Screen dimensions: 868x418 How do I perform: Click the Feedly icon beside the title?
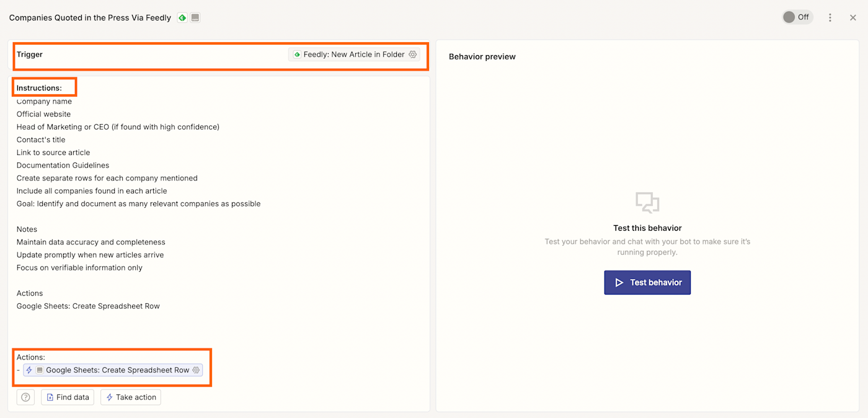(182, 18)
